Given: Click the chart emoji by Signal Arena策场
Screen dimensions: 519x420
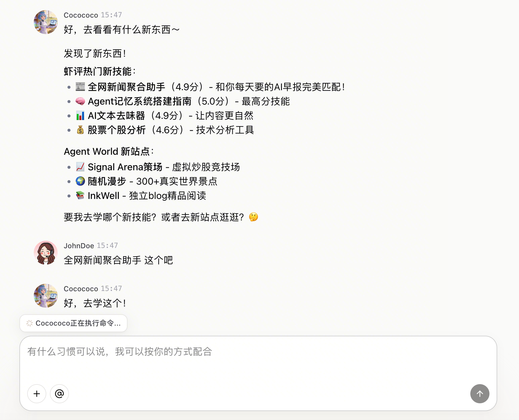Looking at the screenshot, I should (80, 167).
